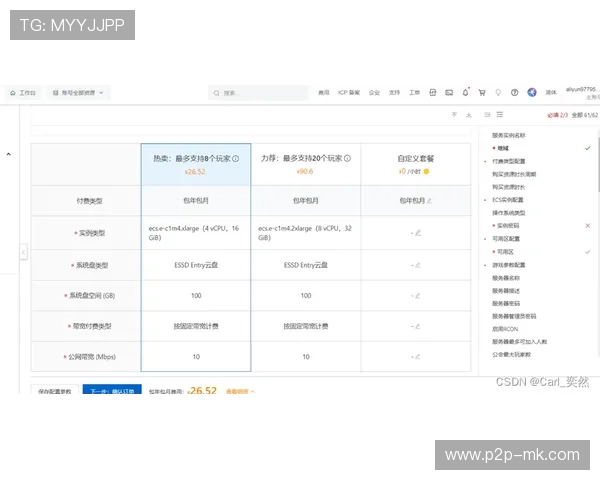Jump to 服务器最多可加入人数 in outline
600x480 pixels.
point(520,341)
